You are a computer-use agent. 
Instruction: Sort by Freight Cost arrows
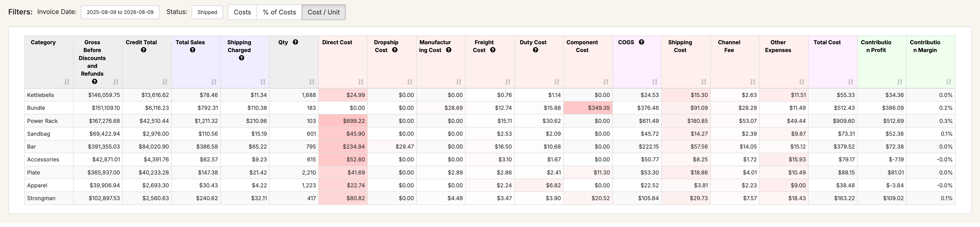(x=508, y=82)
